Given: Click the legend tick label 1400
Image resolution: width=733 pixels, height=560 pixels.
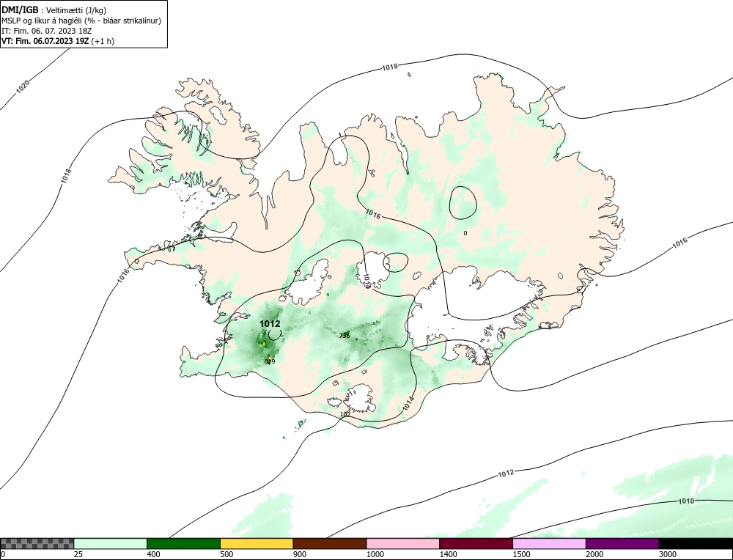Looking at the screenshot, I should point(449,554).
